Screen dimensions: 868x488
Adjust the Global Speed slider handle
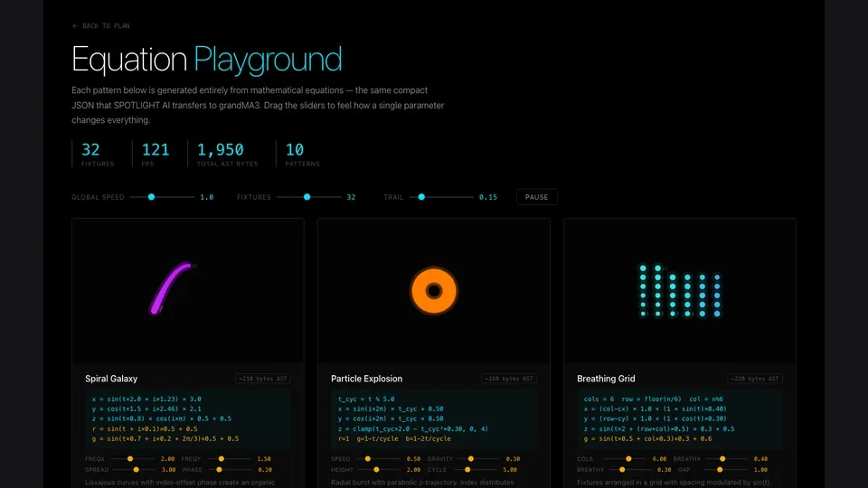(x=151, y=197)
